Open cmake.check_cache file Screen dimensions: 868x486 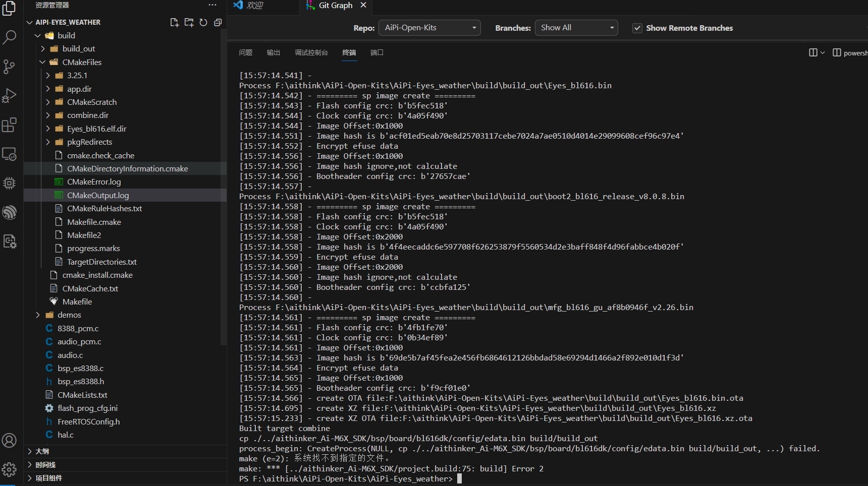[x=100, y=155]
